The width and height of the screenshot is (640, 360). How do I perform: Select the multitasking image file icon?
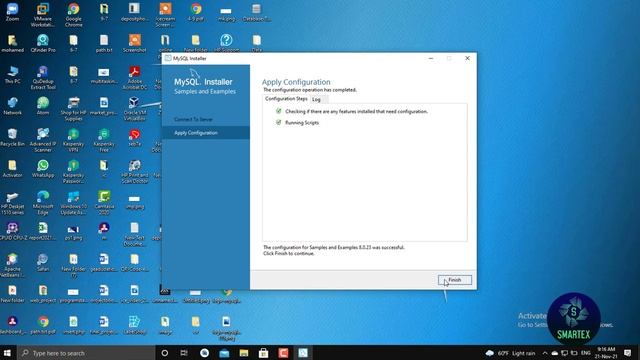click(x=104, y=75)
